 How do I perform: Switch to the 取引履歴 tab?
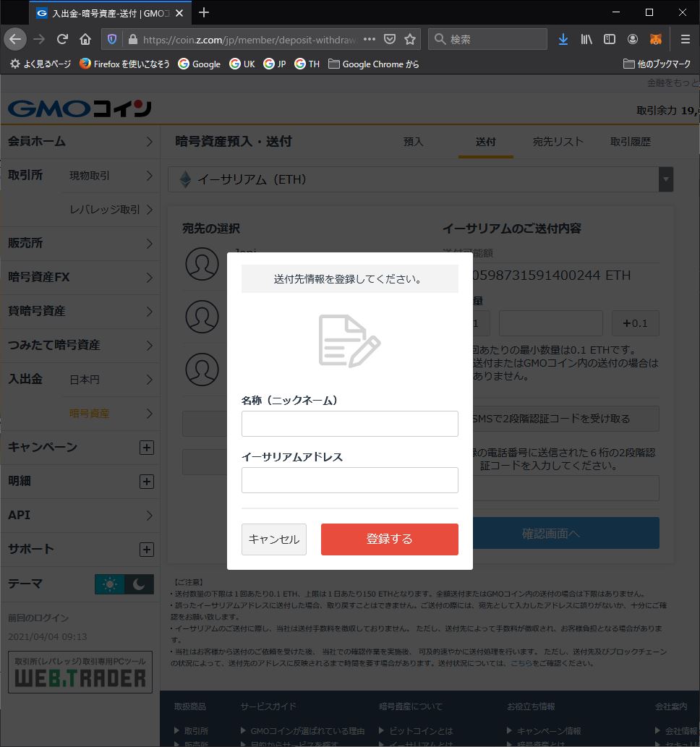click(x=631, y=142)
